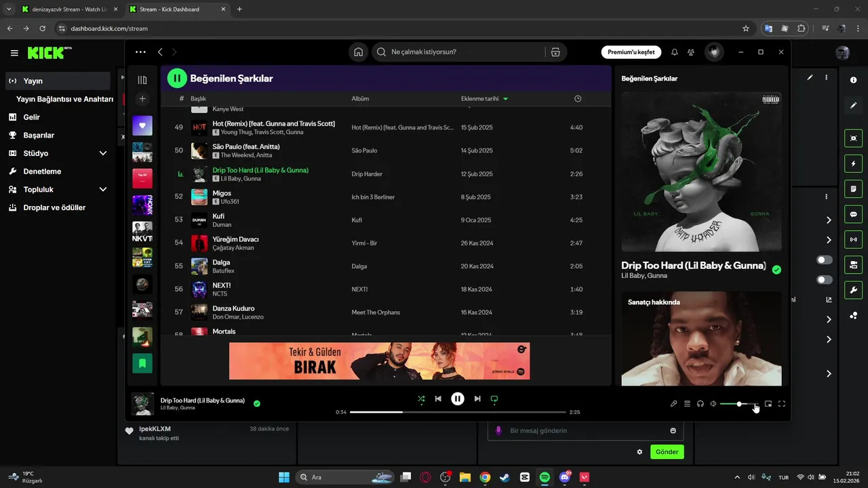
Task: Toggle Spotify repeat mode
Action: (494, 399)
